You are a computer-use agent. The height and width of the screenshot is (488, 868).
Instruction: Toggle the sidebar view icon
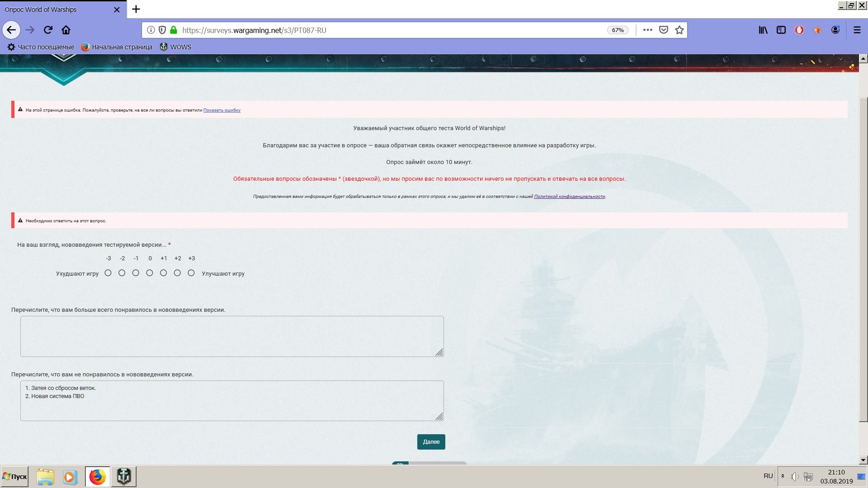[x=781, y=30]
